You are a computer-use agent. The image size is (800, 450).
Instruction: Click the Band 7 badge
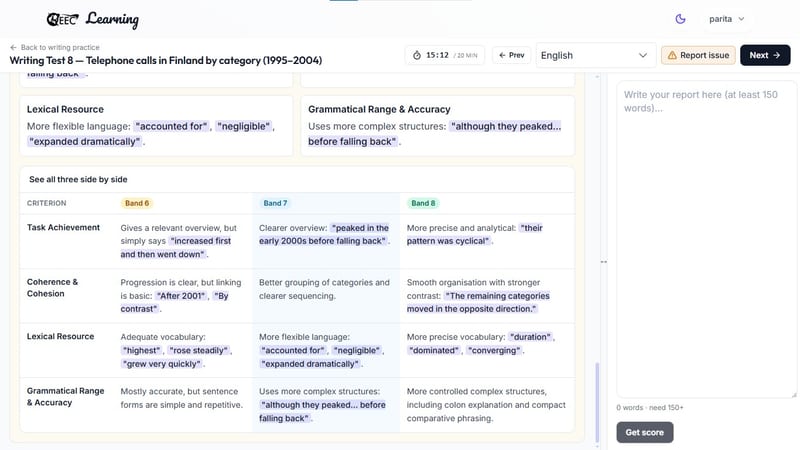tap(275, 203)
